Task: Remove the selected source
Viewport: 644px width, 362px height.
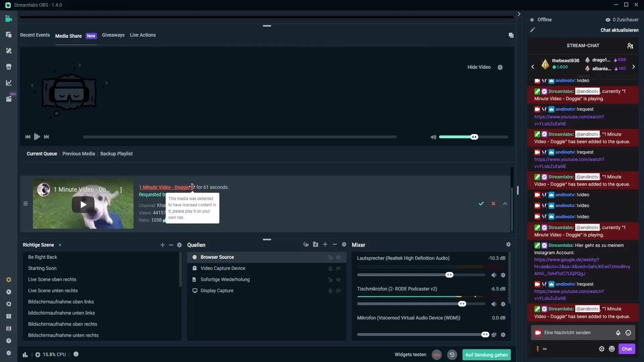Action: (x=334, y=245)
